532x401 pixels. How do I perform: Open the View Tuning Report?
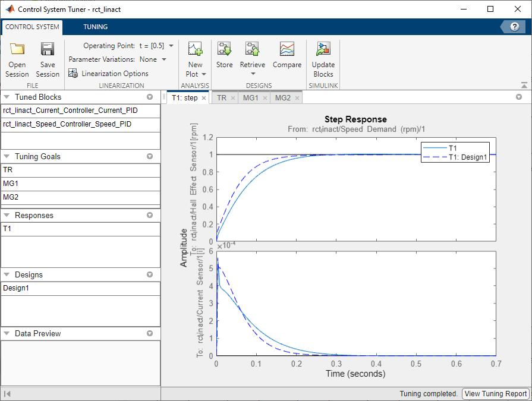coord(495,393)
